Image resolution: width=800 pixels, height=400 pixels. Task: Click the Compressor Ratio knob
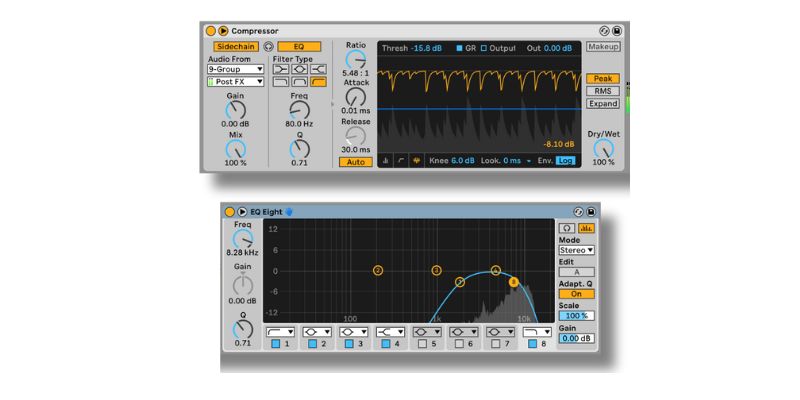click(356, 60)
